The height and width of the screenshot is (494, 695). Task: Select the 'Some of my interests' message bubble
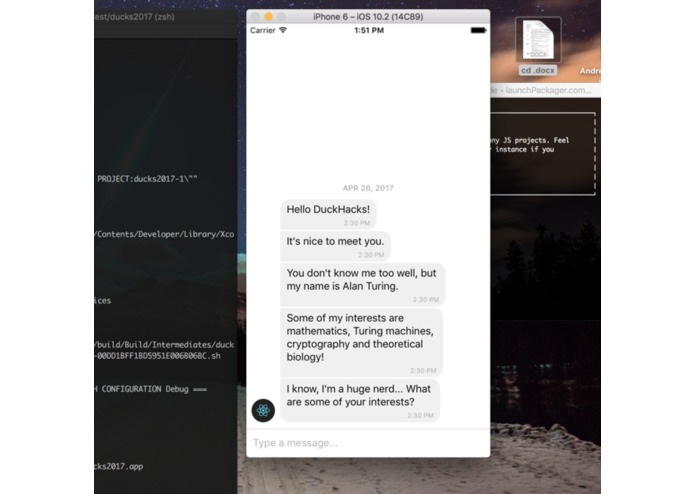tap(361, 342)
